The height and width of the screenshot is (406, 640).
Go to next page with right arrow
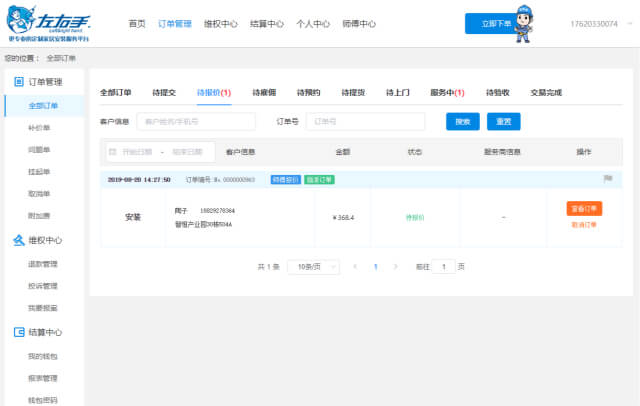pos(396,267)
